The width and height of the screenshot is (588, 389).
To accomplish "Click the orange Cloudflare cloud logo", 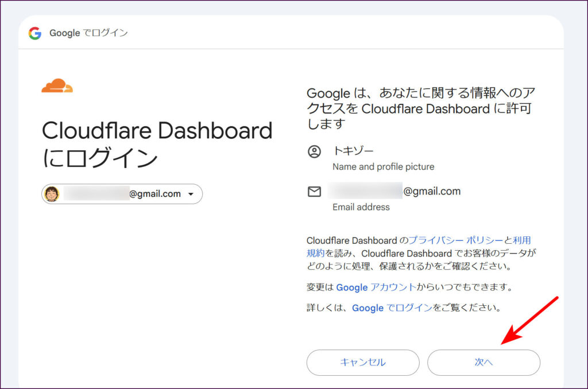I will click(x=57, y=86).
